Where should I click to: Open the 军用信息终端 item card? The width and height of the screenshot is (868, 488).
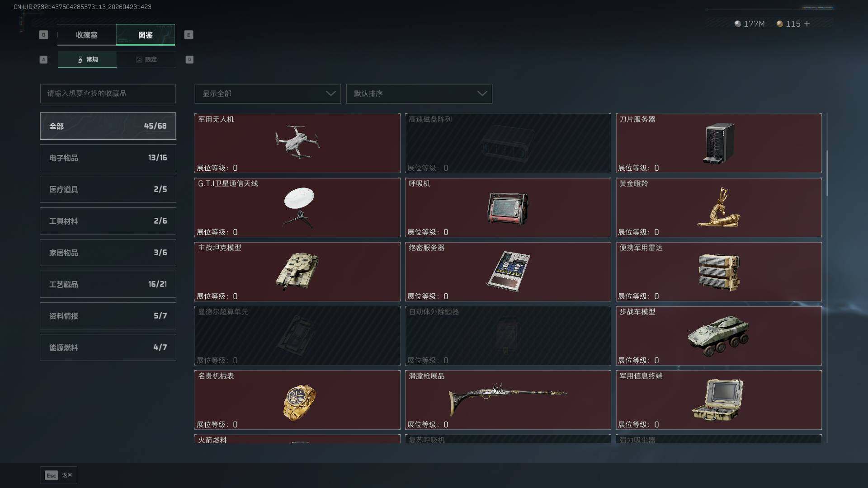[x=719, y=400]
